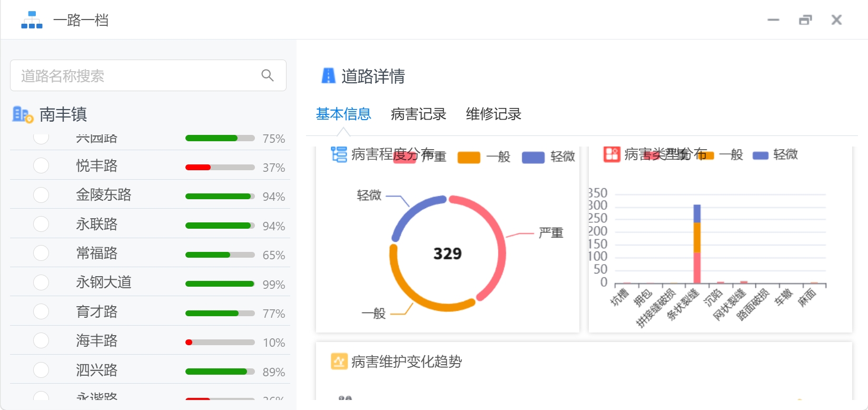
Task: Switch to the 基本信息 tab
Action: click(x=343, y=114)
